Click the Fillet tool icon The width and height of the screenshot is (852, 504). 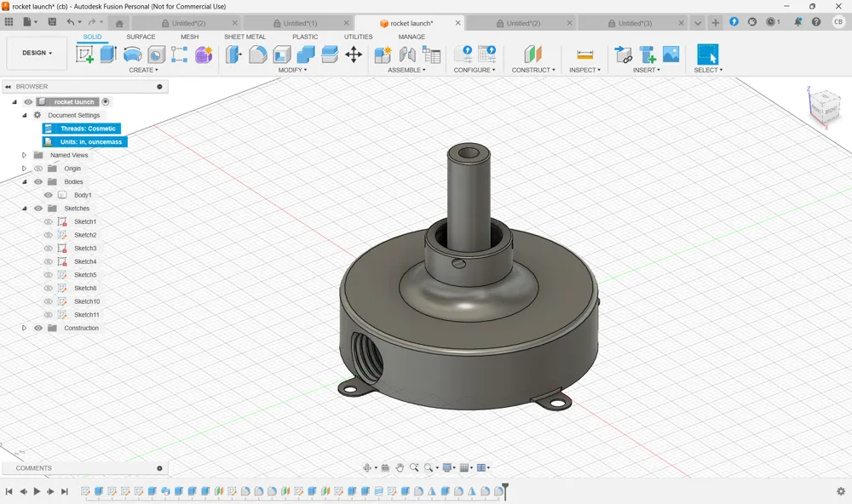(258, 54)
